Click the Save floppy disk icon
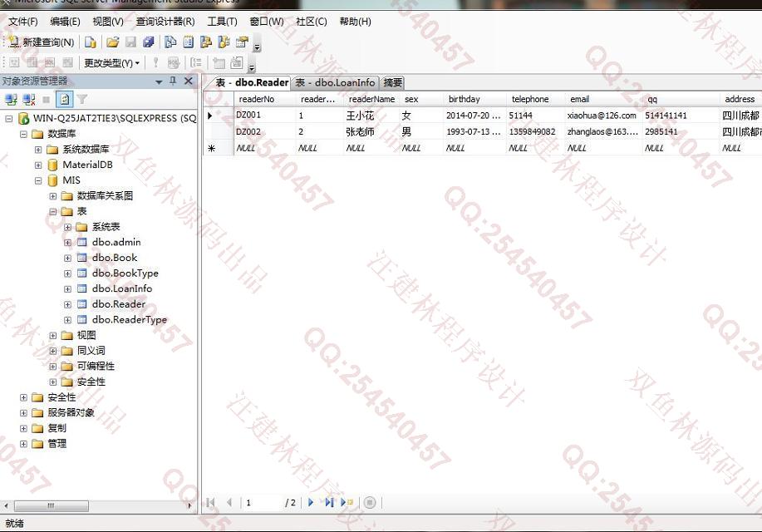The width and height of the screenshot is (762, 532). click(130, 42)
